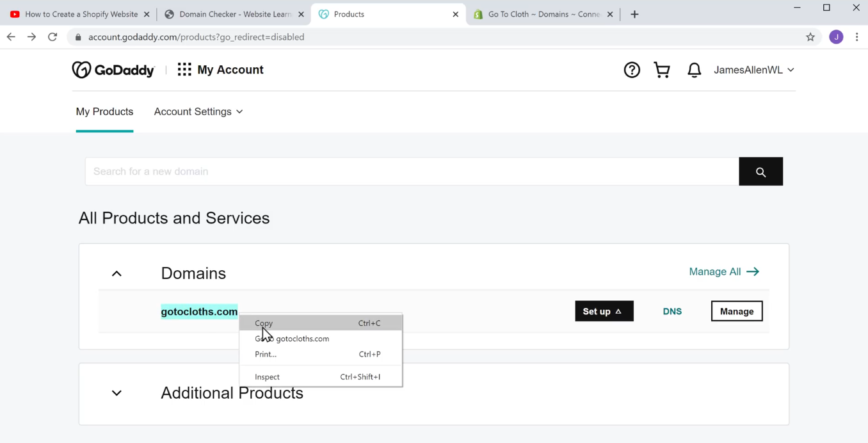Click the domain search magnifier button
This screenshot has width=868, height=443.
tap(760, 172)
